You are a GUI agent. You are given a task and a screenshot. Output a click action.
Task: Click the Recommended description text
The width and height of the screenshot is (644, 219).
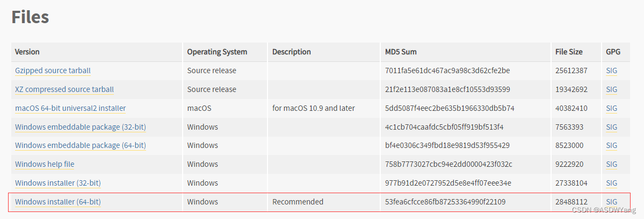point(298,202)
